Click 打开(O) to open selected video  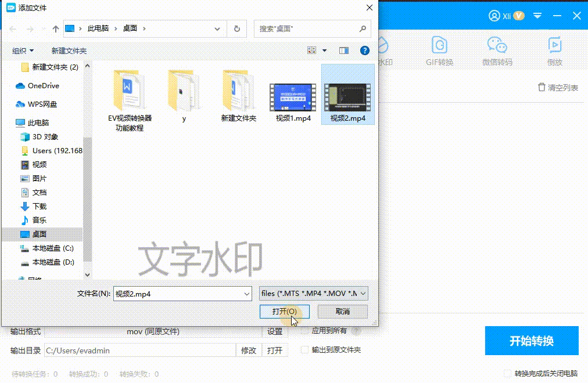(x=284, y=312)
